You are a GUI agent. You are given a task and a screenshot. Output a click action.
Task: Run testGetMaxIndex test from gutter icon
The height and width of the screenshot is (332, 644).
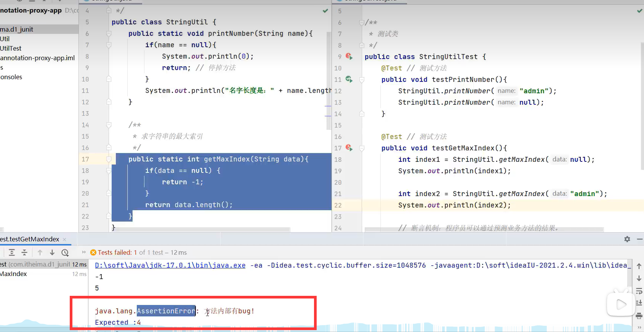[349, 148]
